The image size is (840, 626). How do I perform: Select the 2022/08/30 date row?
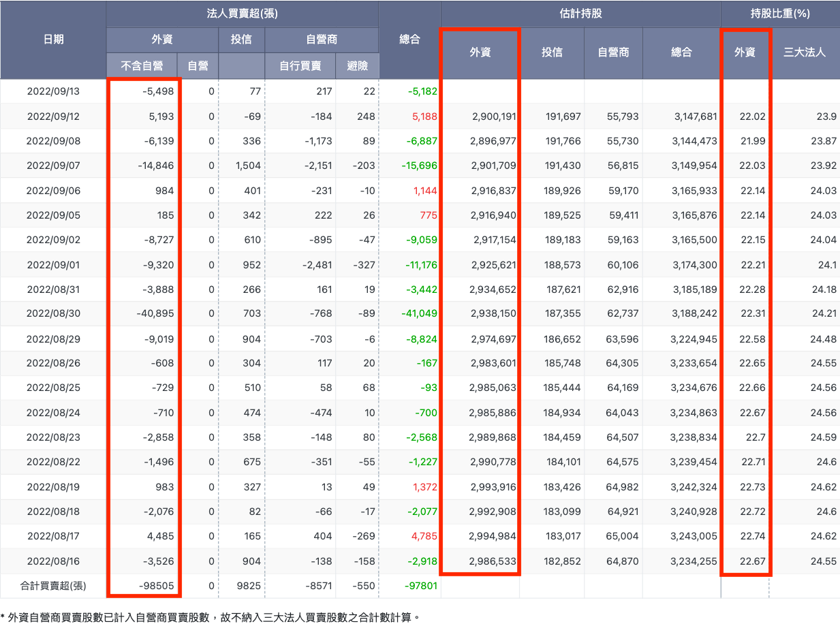coord(52,313)
